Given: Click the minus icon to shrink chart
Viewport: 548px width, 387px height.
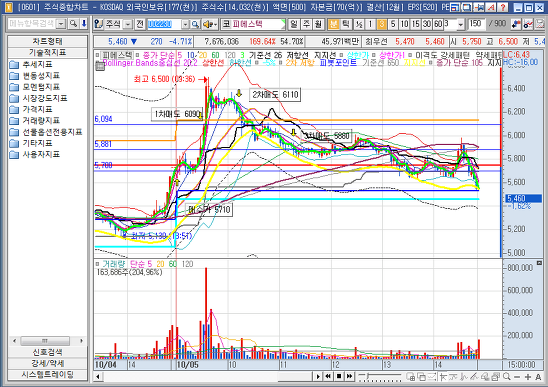Looking at the screenshot, I should pos(517,377).
